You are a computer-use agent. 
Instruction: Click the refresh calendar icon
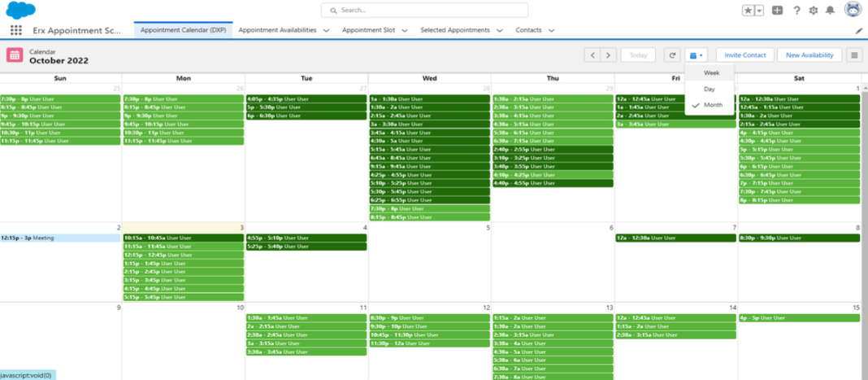(672, 55)
